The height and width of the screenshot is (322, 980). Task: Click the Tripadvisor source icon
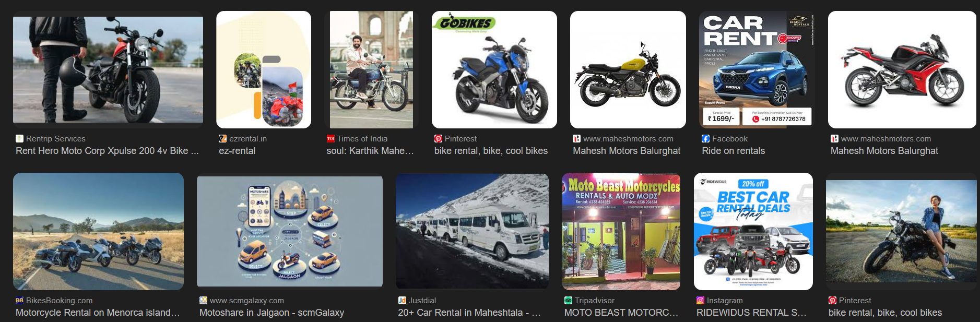pyautogui.click(x=568, y=301)
